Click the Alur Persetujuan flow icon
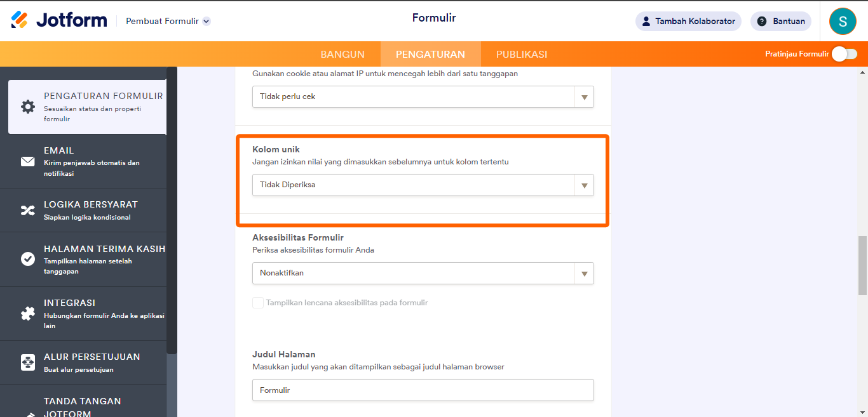The image size is (868, 417). point(28,362)
